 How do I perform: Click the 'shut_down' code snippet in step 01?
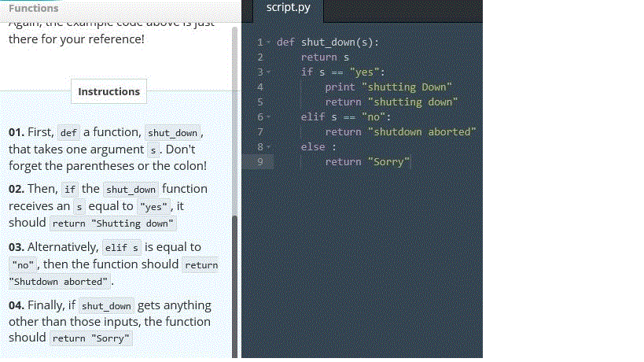point(173,133)
